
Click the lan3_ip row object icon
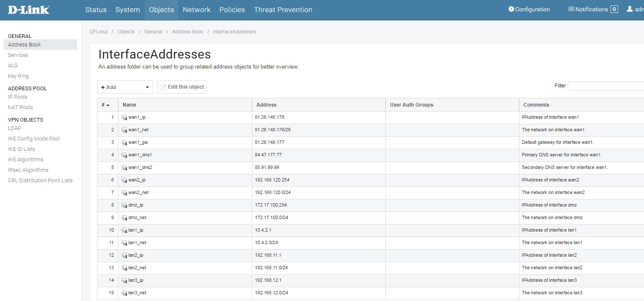[124, 281]
